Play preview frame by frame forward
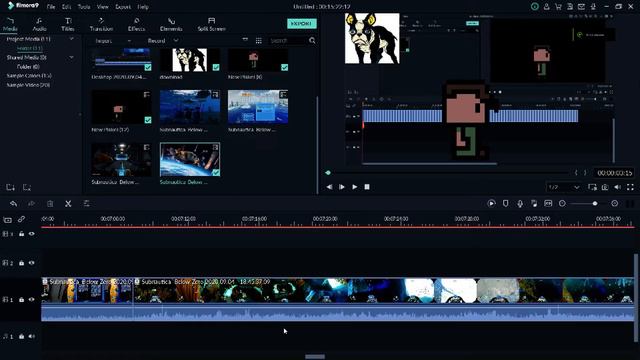 (342, 187)
